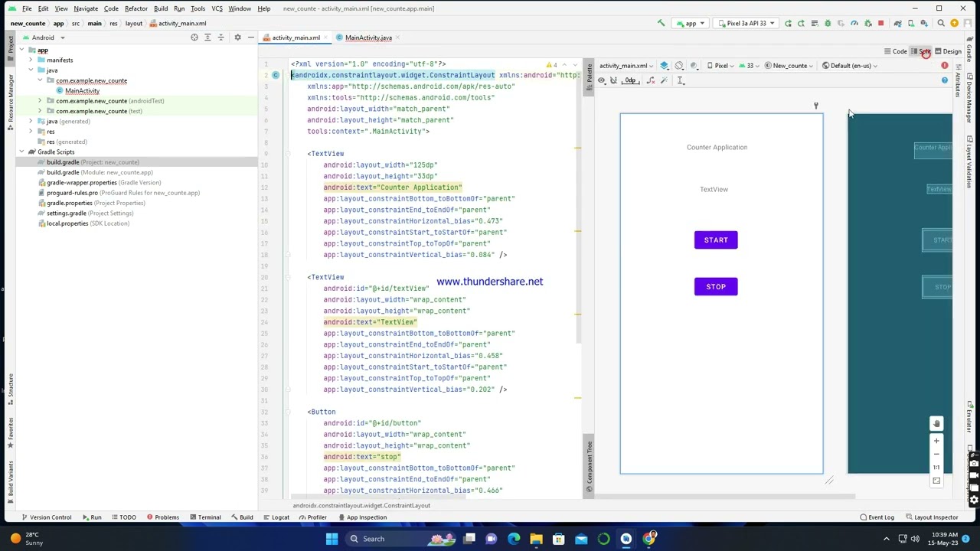Toggle View Options eye icon in designer

(602, 80)
